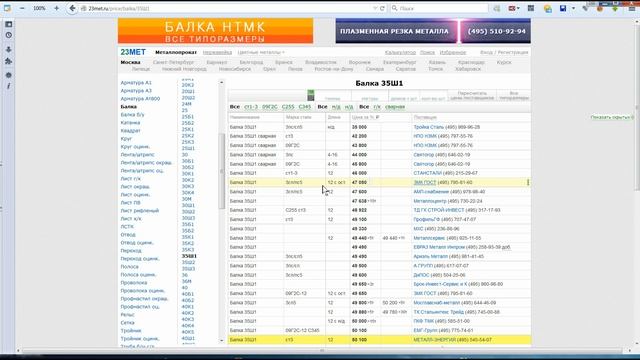
Task: Open the dropdown next to the save icon
Action: (573, 8)
